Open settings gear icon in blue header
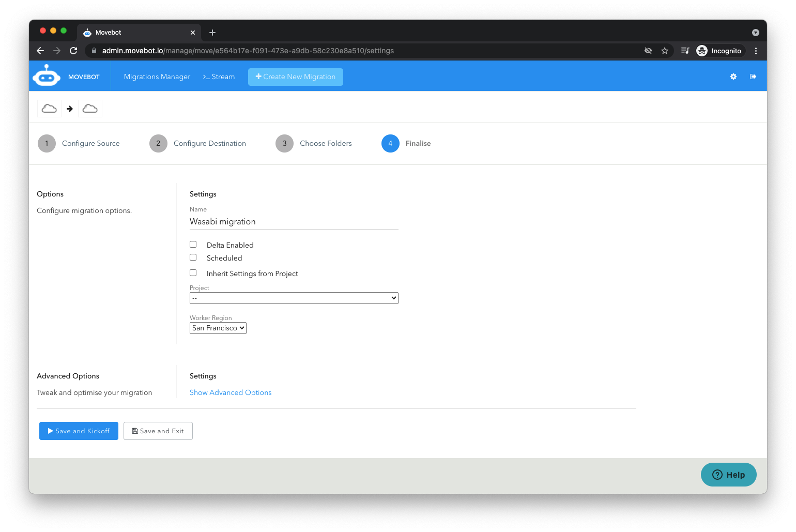 733,77
